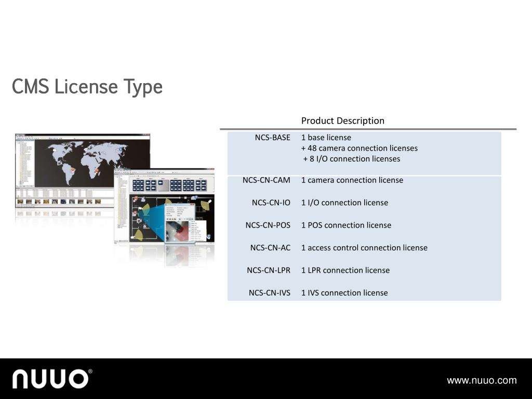This screenshot has height=399, width=532.
Task: Click '1 IVS connection license' description
Action: pyautogui.click(x=344, y=293)
